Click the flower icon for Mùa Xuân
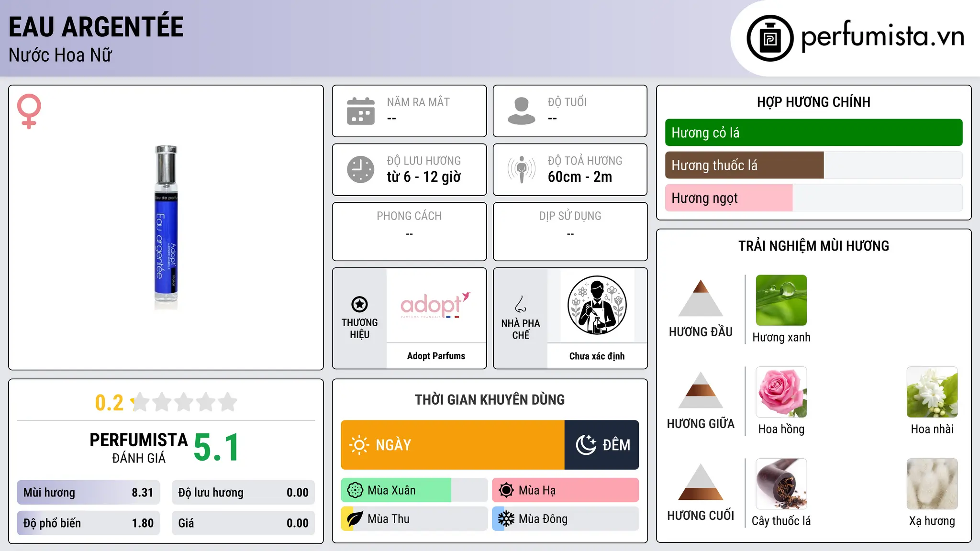This screenshot has width=980, height=551. point(355,490)
